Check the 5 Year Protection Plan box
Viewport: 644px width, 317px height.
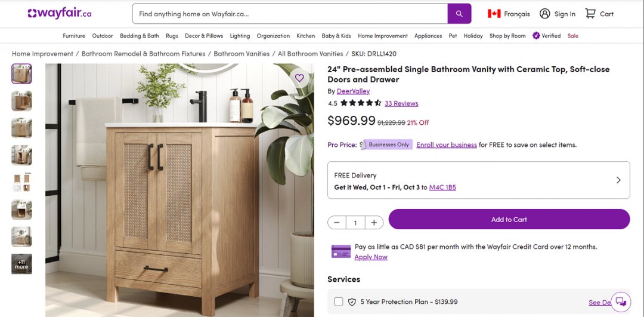click(x=339, y=301)
